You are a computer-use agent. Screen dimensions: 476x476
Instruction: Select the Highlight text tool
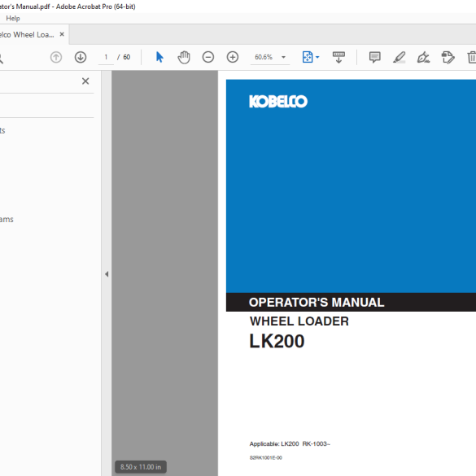click(400, 57)
